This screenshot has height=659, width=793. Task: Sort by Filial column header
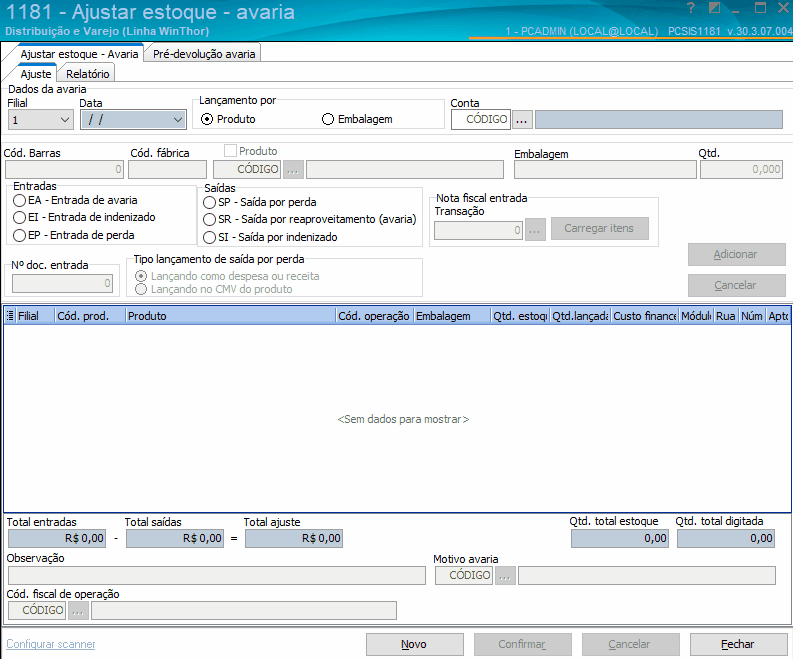pos(35,316)
